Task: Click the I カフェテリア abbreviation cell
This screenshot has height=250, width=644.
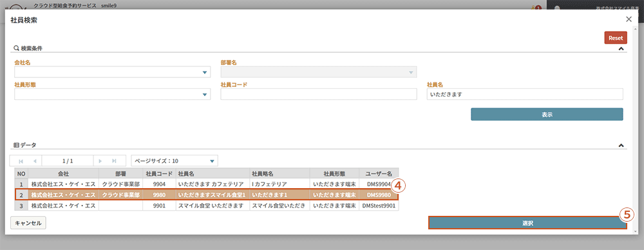Action: click(x=279, y=184)
